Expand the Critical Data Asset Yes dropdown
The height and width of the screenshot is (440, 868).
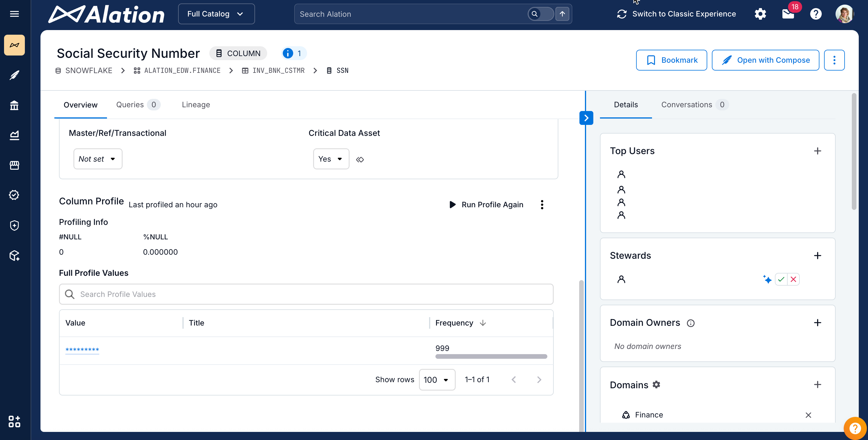[331, 159]
